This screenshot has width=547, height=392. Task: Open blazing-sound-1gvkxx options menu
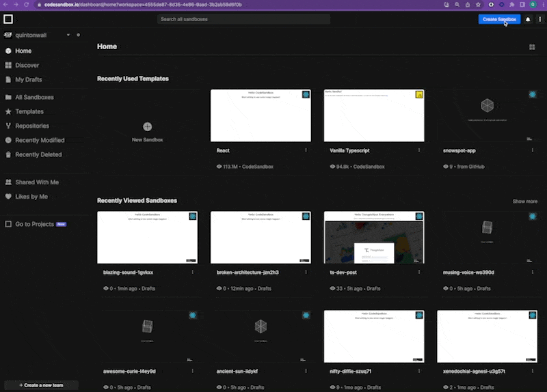coord(193,272)
